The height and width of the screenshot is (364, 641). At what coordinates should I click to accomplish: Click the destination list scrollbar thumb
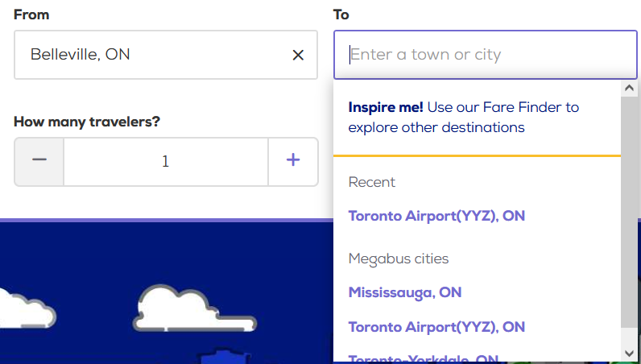tap(629, 209)
